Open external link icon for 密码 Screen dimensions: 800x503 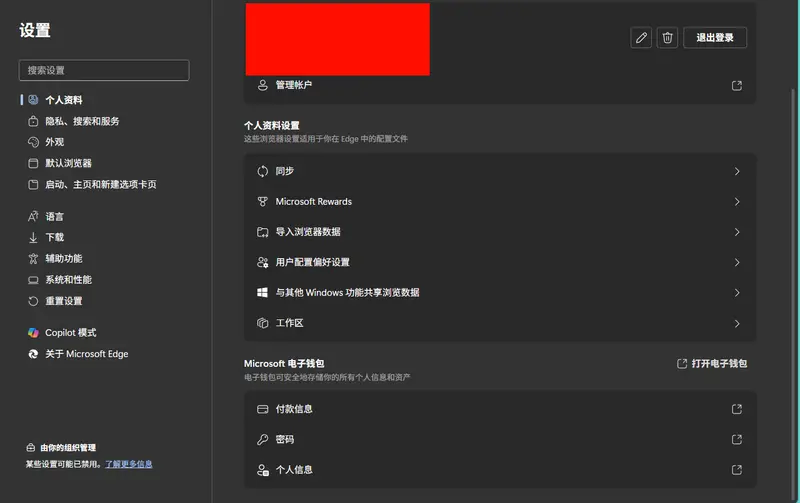(737, 439)
